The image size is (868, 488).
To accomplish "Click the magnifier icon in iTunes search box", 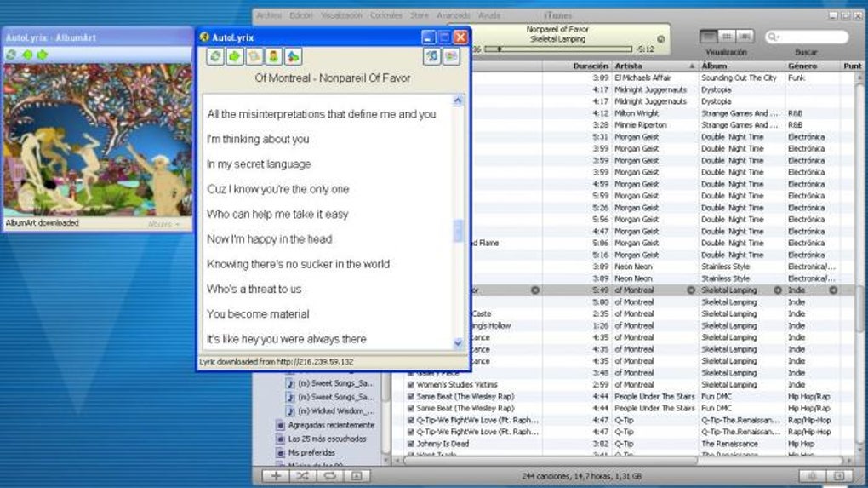I will [774, 37].
